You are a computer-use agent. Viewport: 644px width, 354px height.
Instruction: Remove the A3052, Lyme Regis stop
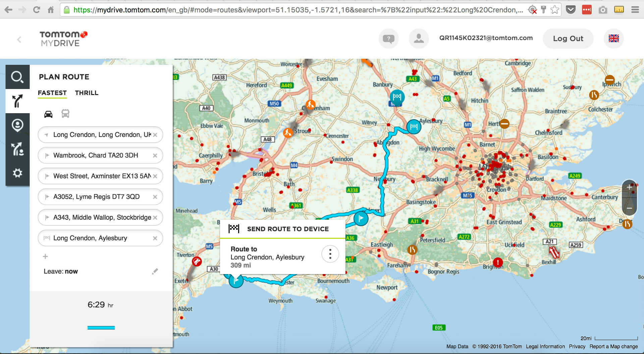(155, 197)
